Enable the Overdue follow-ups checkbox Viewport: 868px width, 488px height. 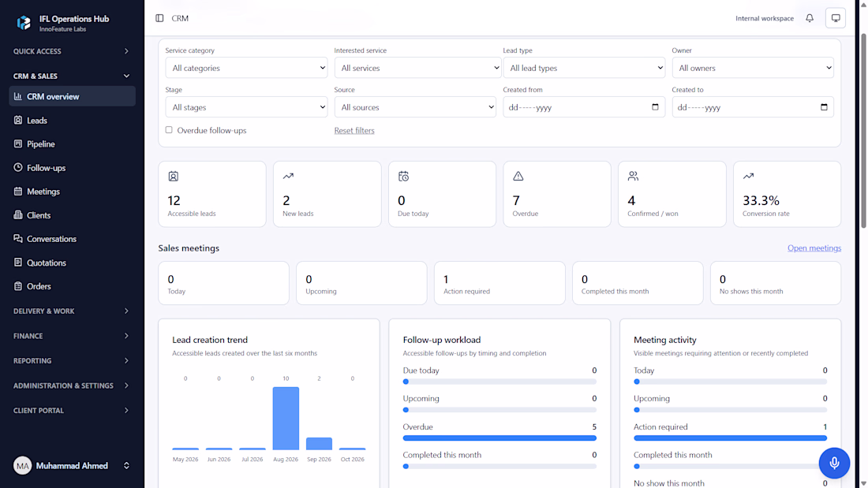[169, 130]
